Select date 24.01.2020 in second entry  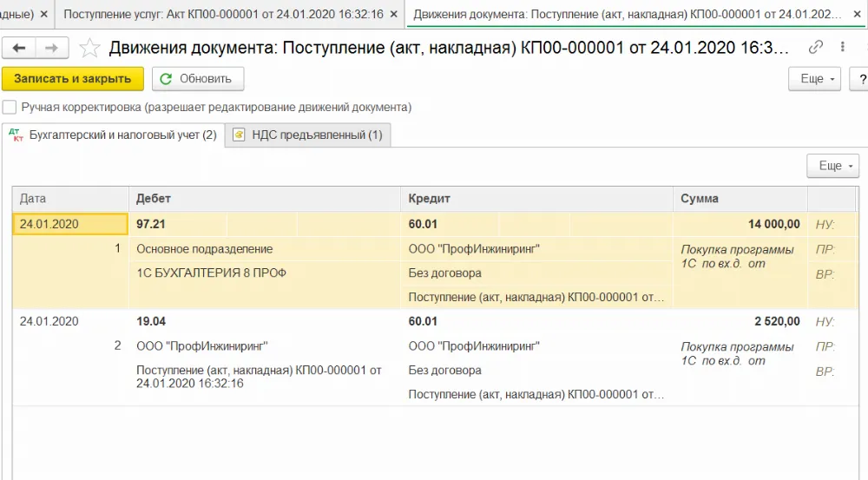49,321
